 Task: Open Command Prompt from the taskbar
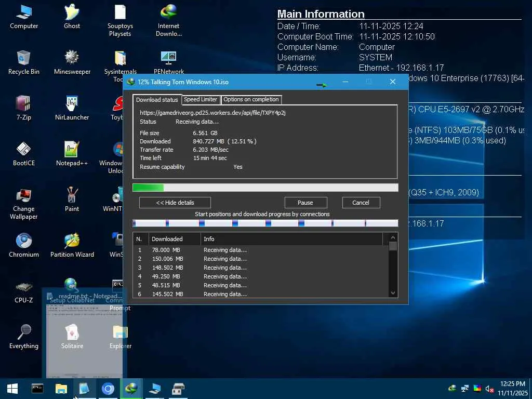click(x=37, y=389)
